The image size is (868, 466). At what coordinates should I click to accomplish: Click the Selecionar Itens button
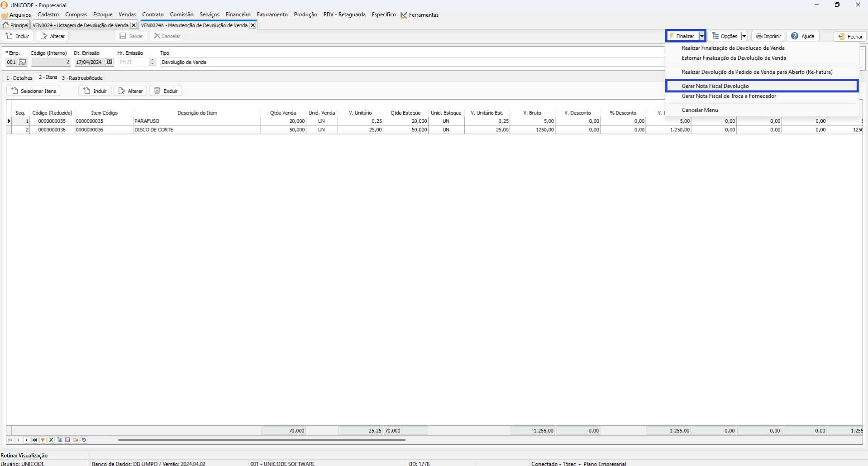(x=33, y=91)
